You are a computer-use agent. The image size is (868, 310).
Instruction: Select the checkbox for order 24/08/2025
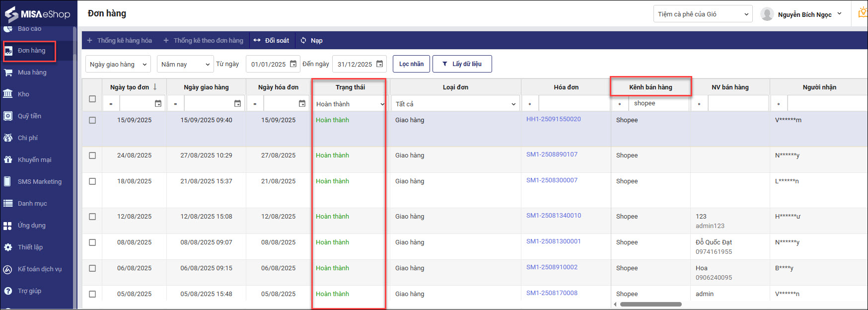coord(92,155)
